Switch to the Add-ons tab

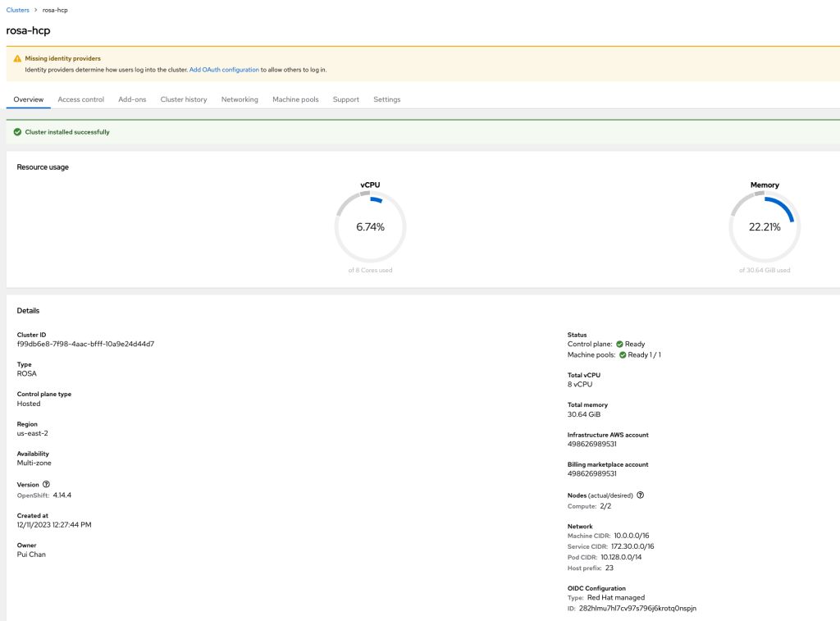(x=132, y=99)
